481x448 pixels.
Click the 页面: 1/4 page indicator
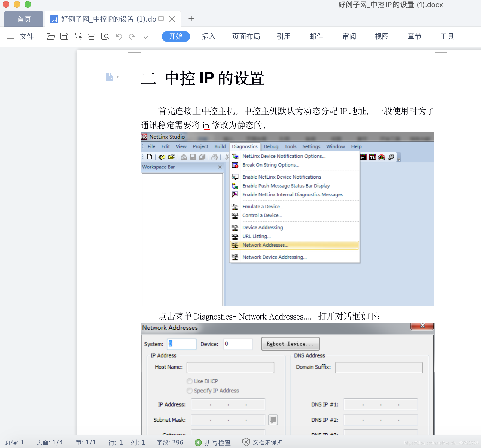[x=50, y=442]
